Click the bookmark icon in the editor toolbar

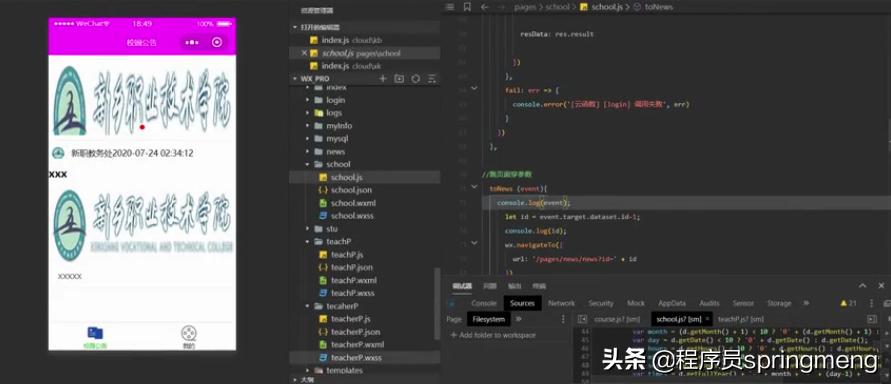pos(467,7)
